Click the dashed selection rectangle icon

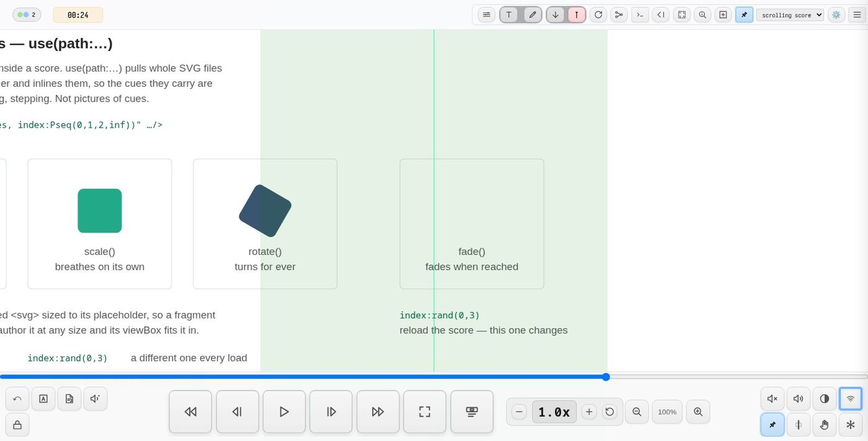pyautogui.click(x=682, y=15)
